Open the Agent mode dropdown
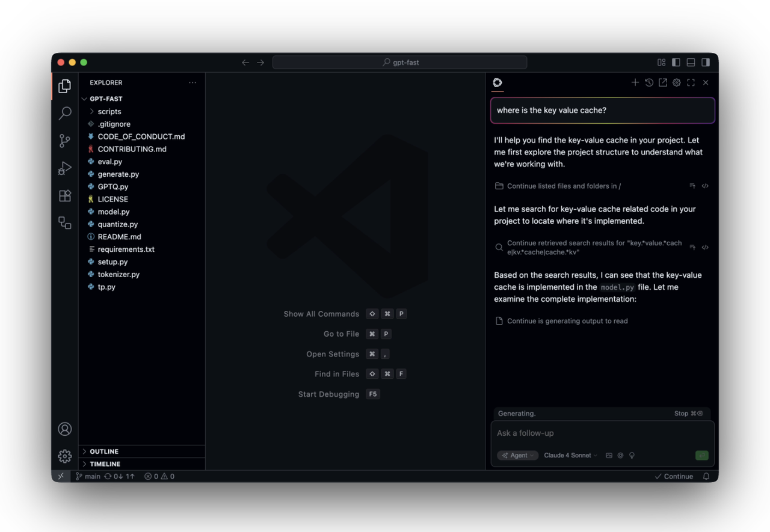Screen dimensions: 770x532 pyautogui.click(x=518, y=456)
